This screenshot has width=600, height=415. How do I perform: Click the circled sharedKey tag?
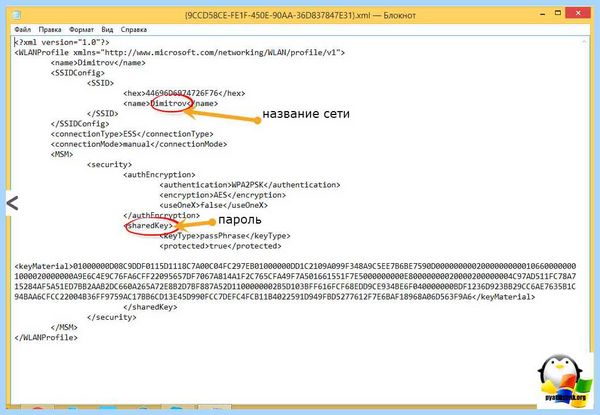[x=151, y=226]
